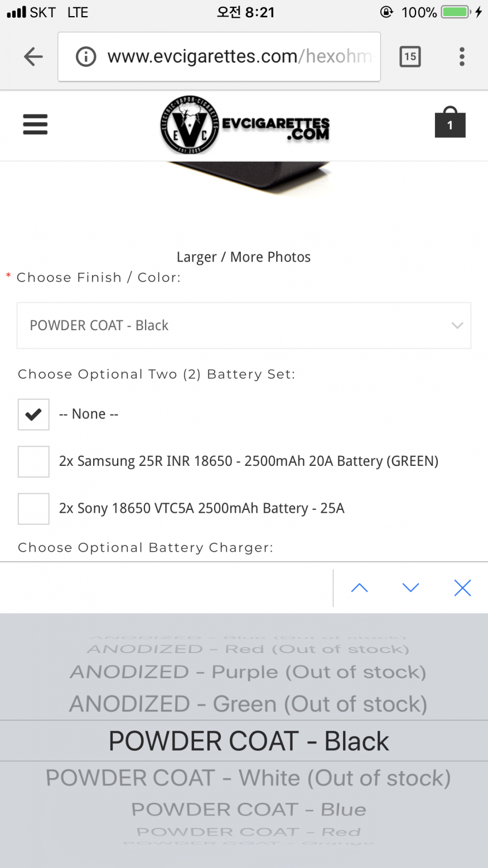The width and height of the screenshot is (488, 868).
Task: Select ANODIZED - Purple picker entry
Action: click(248, 672)
